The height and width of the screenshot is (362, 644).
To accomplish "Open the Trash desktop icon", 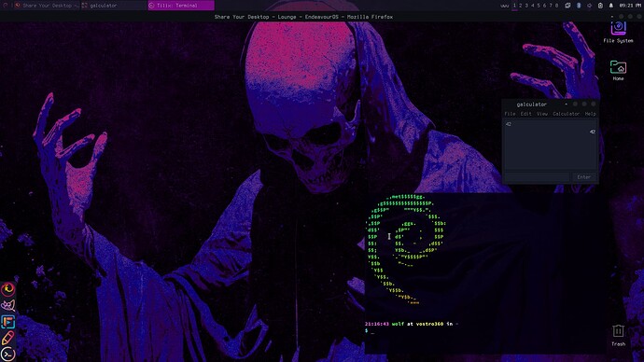I will 618,335.
